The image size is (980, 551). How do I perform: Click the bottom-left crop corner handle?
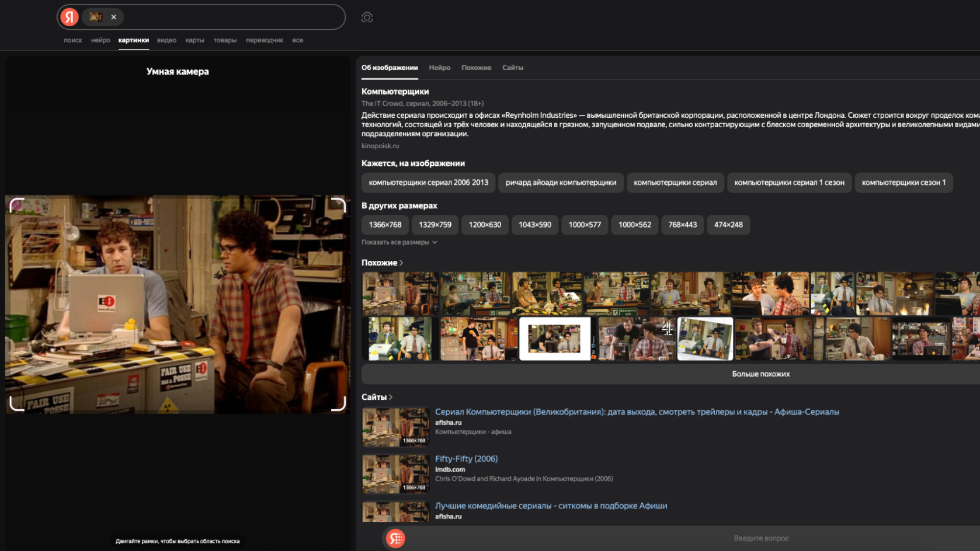(x=17, y=403)
